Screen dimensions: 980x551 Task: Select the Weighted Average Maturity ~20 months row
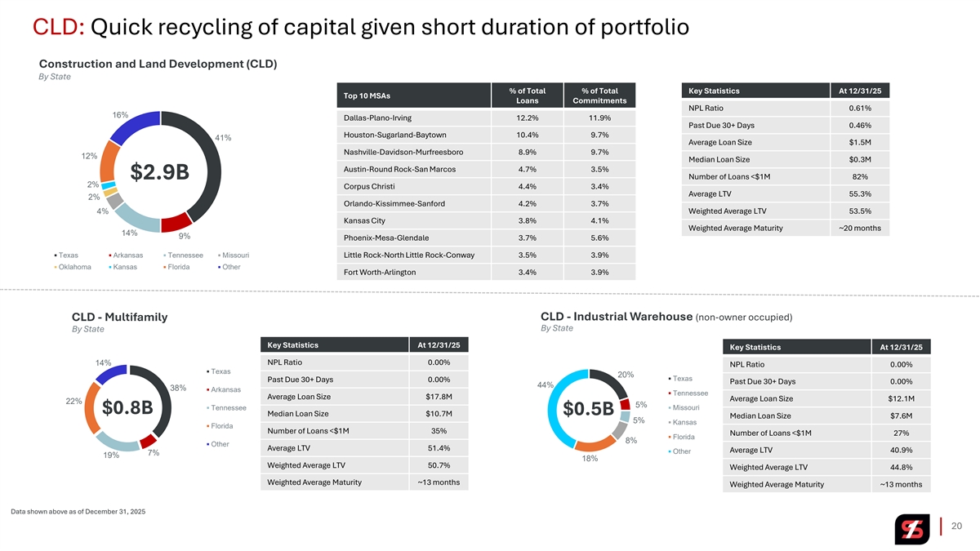coord(784,228)
